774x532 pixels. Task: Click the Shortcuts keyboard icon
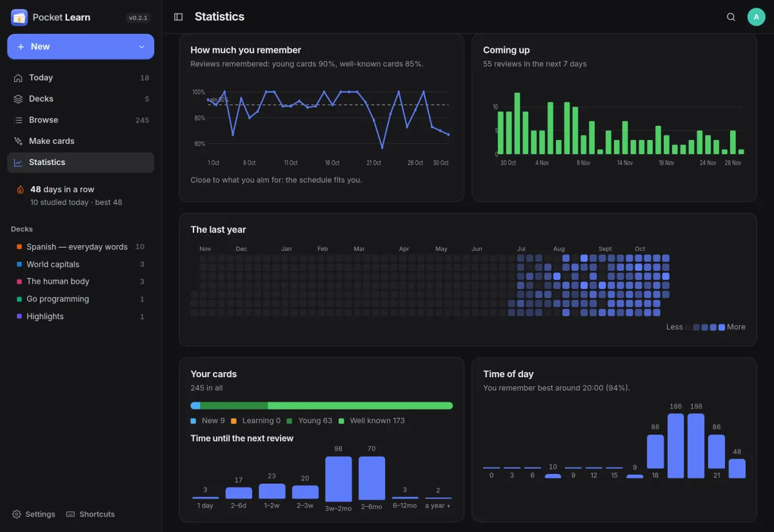point(71,514)
